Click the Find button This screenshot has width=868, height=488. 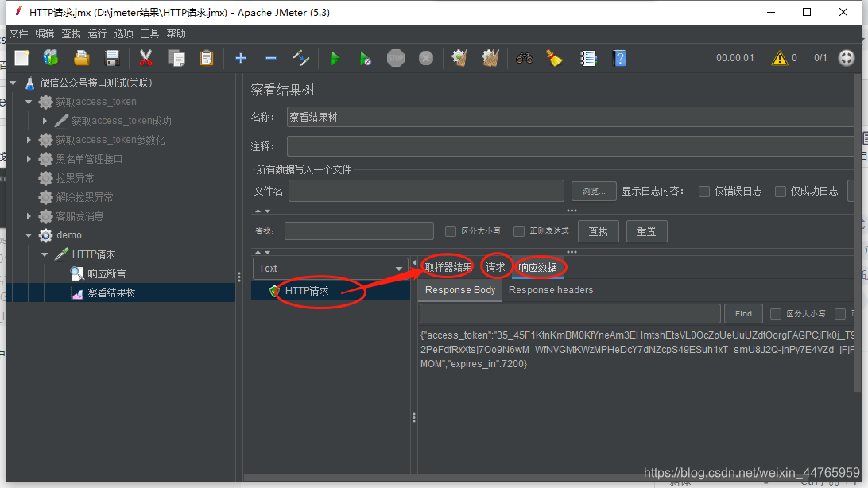(743, 314)
